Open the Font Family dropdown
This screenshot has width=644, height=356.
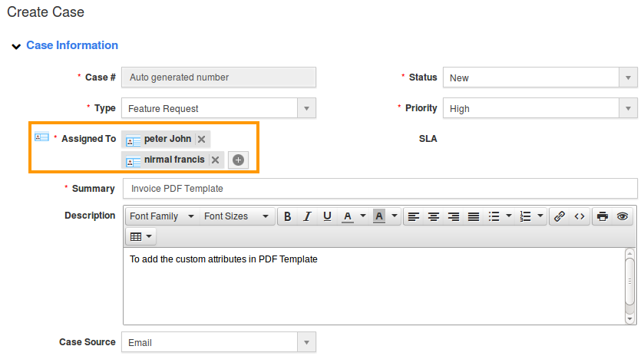(x=161, y=216)
